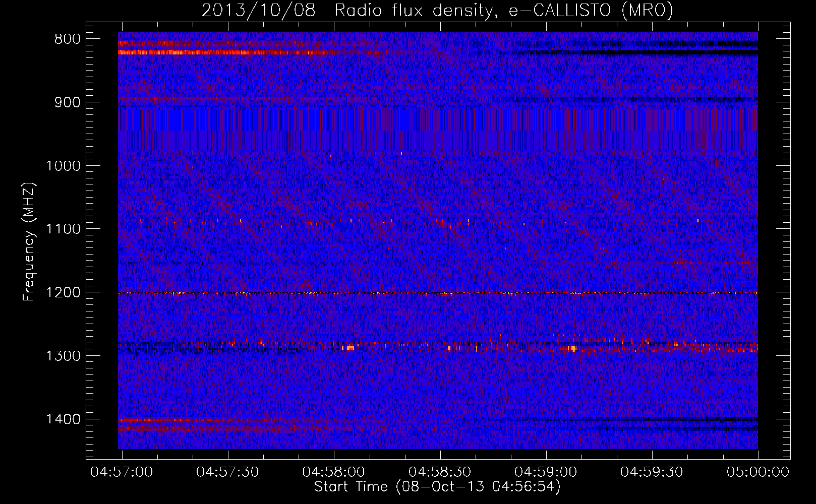Click the 1100 frequency tick label

point(63,229)
